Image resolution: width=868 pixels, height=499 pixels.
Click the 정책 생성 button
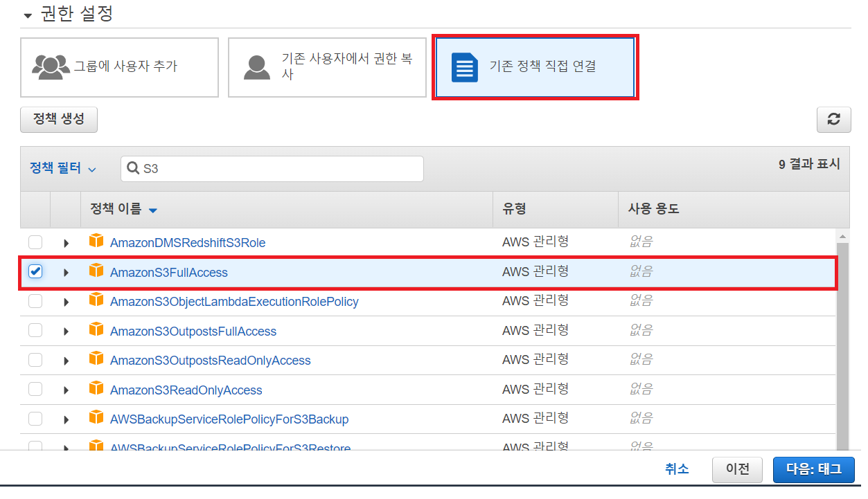click(59, 119)
